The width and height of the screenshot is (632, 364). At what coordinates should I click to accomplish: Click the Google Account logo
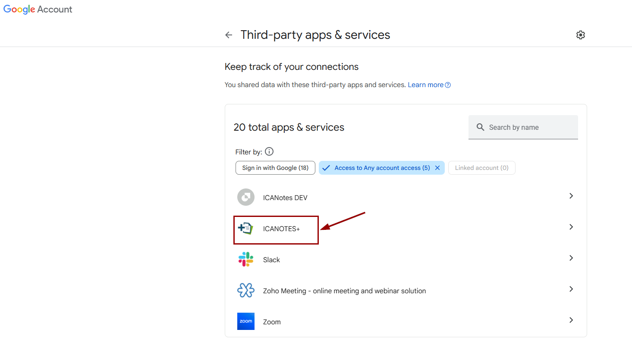pos(38,9)
